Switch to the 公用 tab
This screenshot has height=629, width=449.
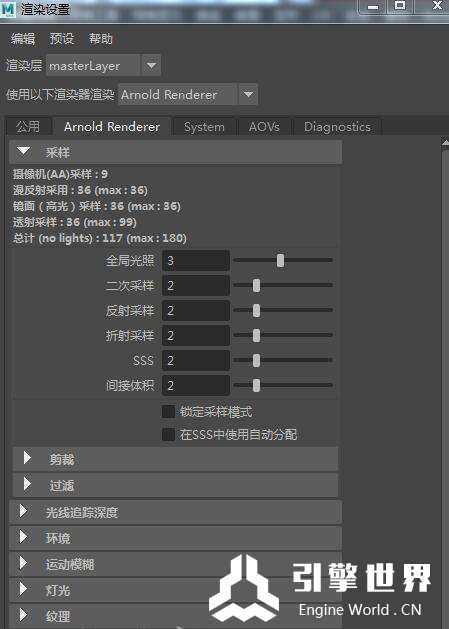28,127
